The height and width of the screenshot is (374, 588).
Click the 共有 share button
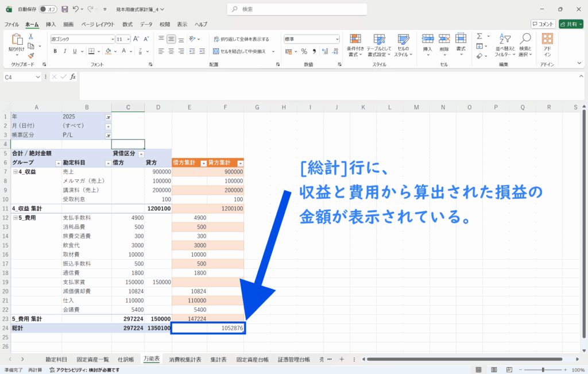pos(571,24)
